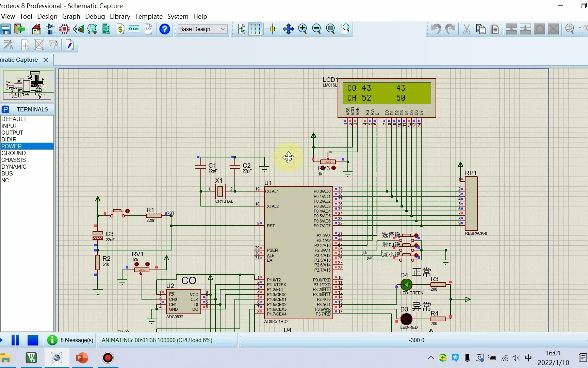588x368 pixels.
Task: Click the Exit to Parent Sheet icon
Action: [x=53, y=45]
